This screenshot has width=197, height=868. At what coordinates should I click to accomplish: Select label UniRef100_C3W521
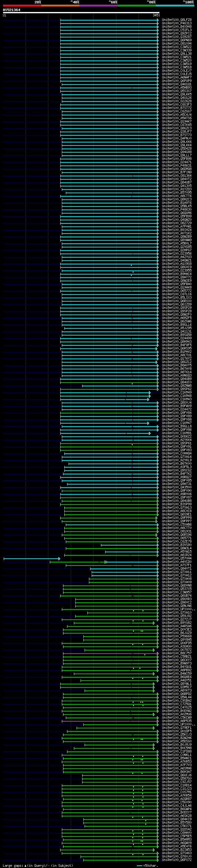177,57
